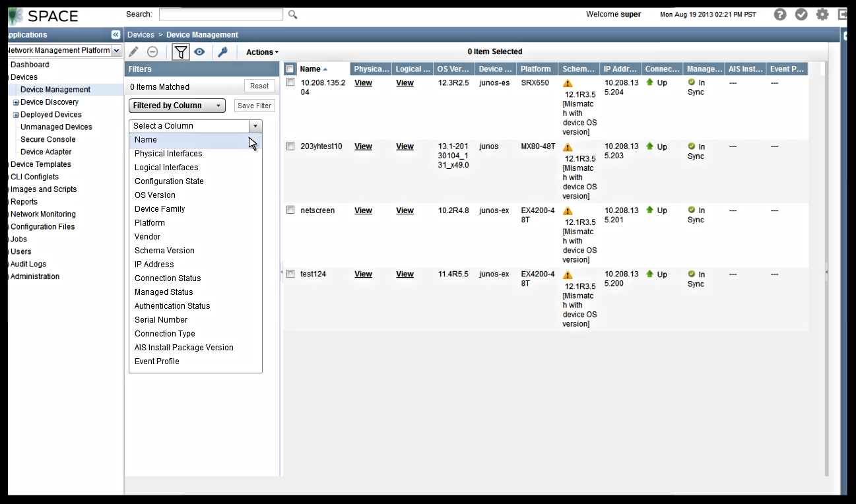Click the SRX650 platform cell
The image size is (856, 504).
535,83
